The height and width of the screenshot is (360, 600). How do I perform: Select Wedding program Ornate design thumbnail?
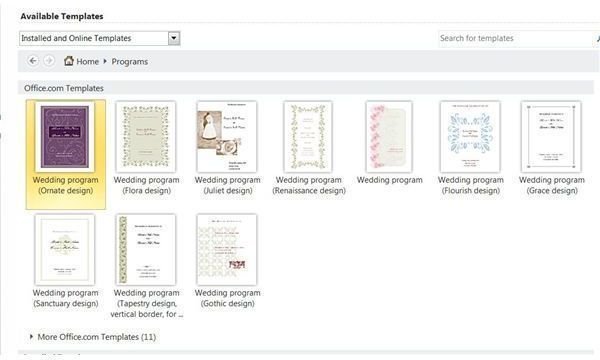tap(65, 137)
